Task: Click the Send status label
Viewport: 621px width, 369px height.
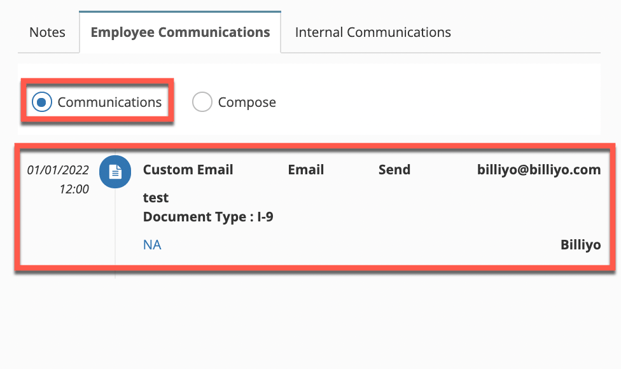Action: point(394,169)
